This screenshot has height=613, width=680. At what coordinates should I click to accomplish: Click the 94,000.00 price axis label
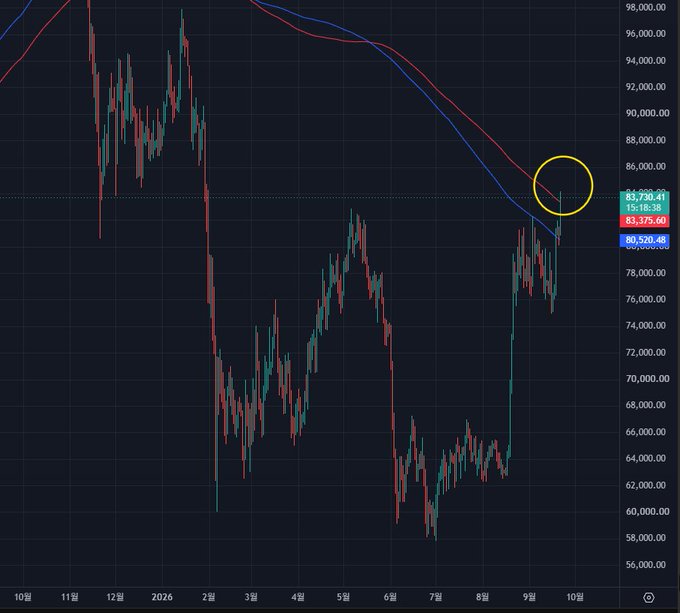click(x=645, y=60)
